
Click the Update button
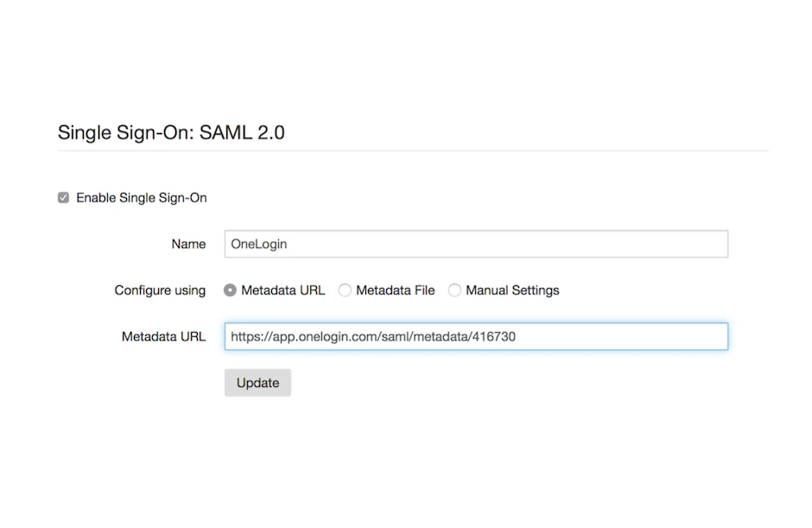click(x=257, y=383)
